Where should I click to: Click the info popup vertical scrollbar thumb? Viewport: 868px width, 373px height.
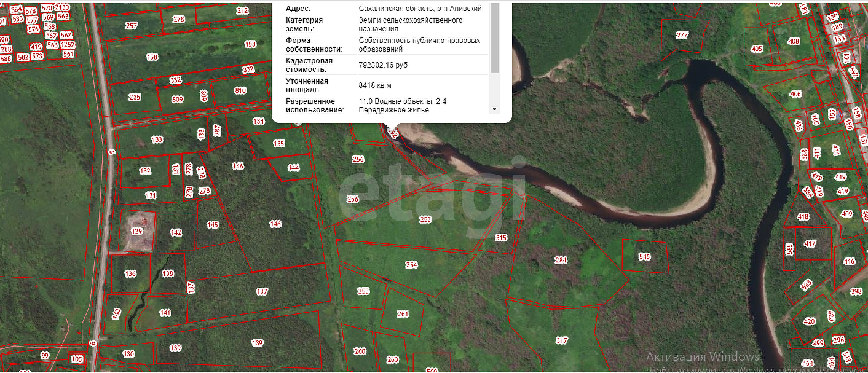pyautogui.click(x=494, y=38)
